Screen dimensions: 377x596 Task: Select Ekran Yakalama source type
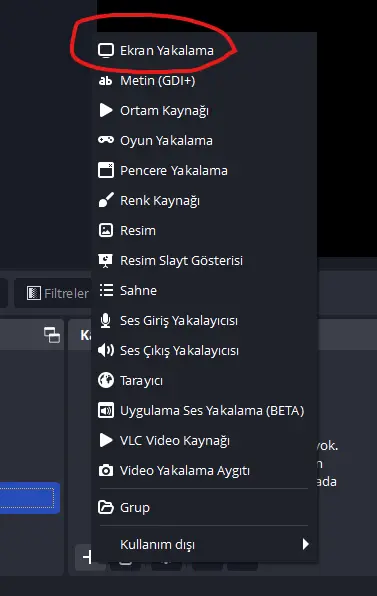point(204,51)
